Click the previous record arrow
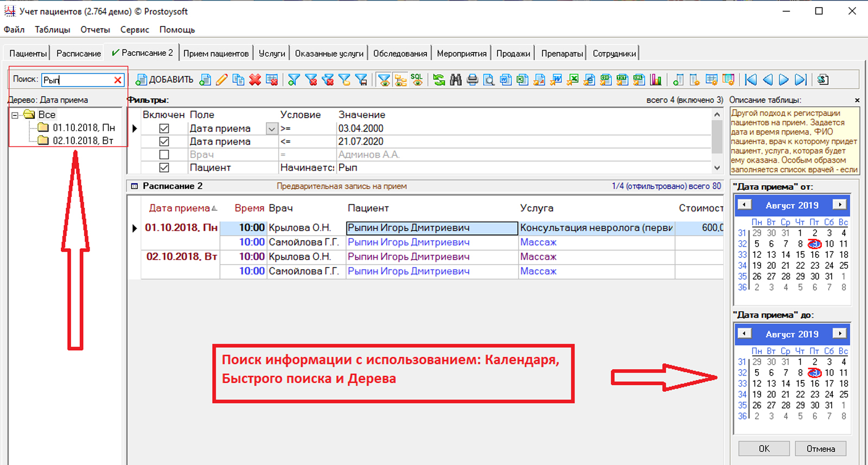The height and width of the screenshot is (465, 868). (x=767, y=80)
